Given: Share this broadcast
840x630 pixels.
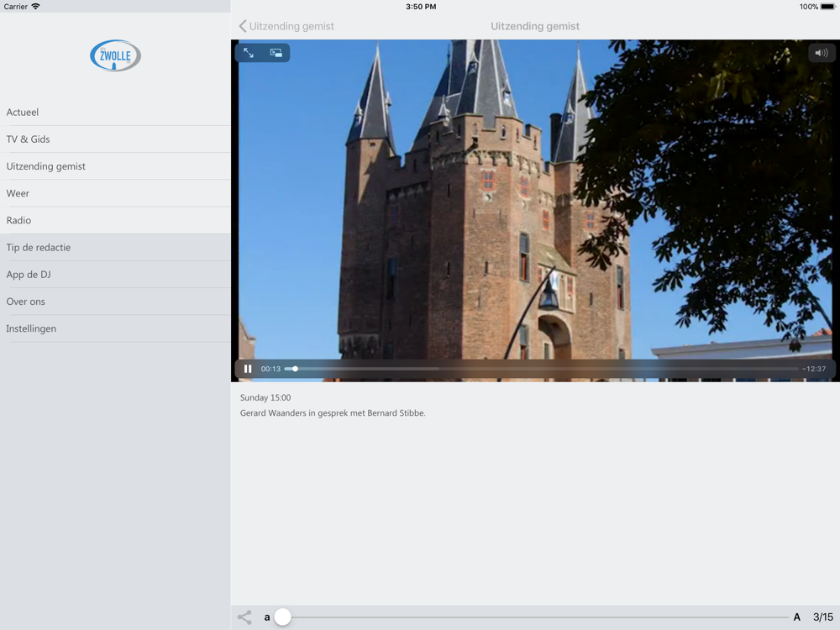Looking at the screenshot, I should [244, 617].
